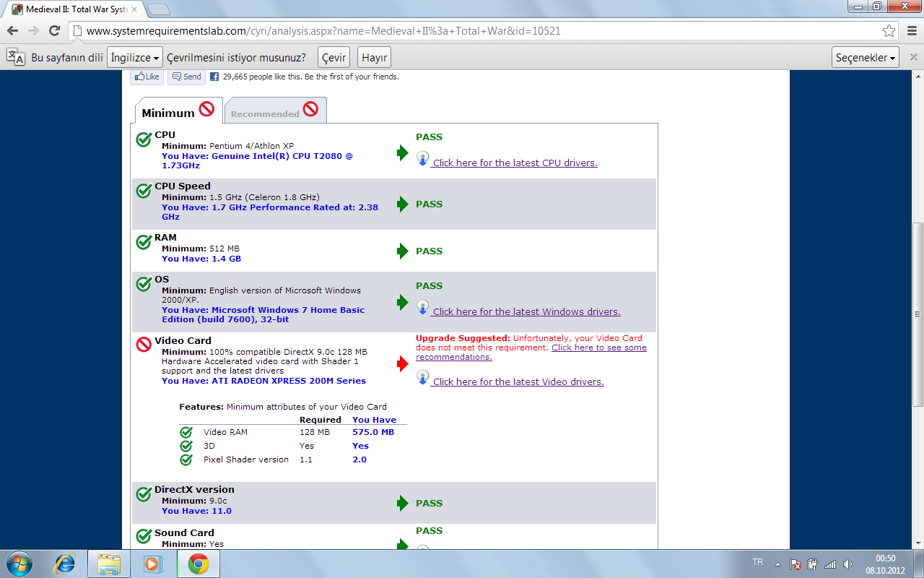The height and width of the screenshot is (578, 924).
Task: Click here to see some recommendations link
Action: point(531,353)
